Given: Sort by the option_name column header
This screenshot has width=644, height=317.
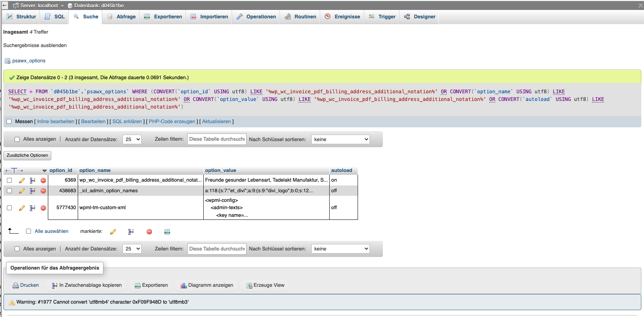Looking at the screenshot, I should (95, 171).
